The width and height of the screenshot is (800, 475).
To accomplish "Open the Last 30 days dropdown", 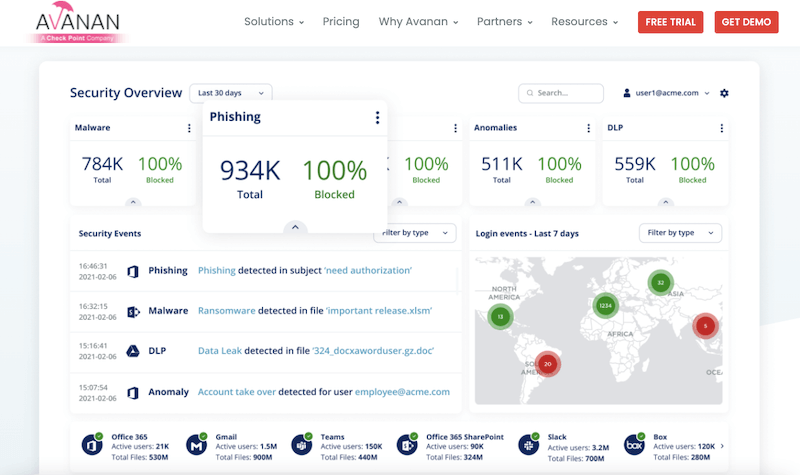I will pyautogui.click(x=231, y=93).
